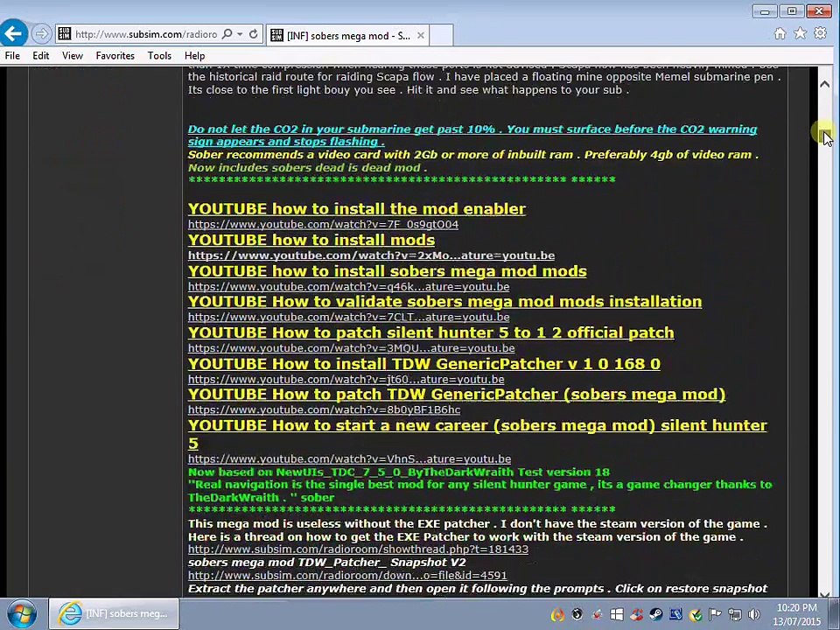Viewport: 840px width, 630px height.
Task: Open 'How to patch silent hunter 5' link
Action: tap(430, 332)
